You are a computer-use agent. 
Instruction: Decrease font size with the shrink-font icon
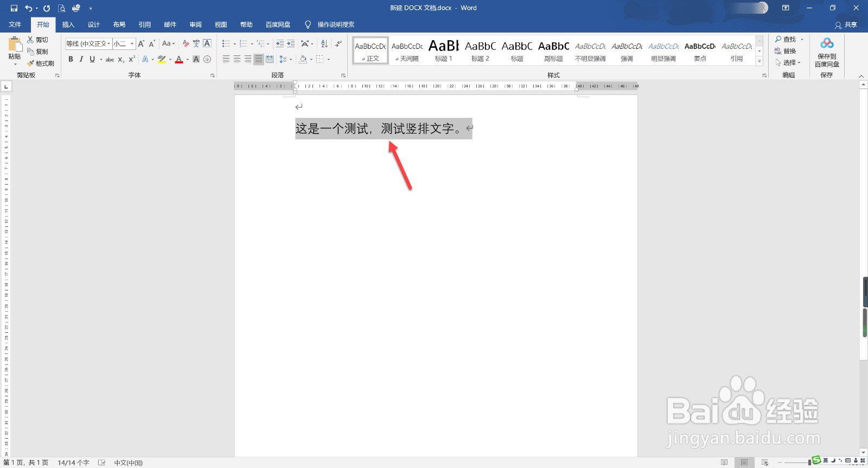(x=152, y=43)
